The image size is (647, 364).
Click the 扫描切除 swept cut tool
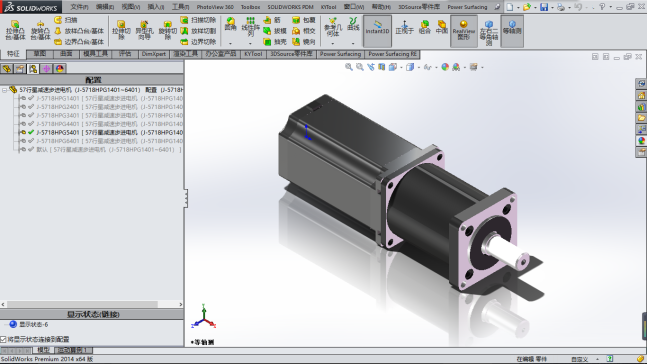coord(198,20)
